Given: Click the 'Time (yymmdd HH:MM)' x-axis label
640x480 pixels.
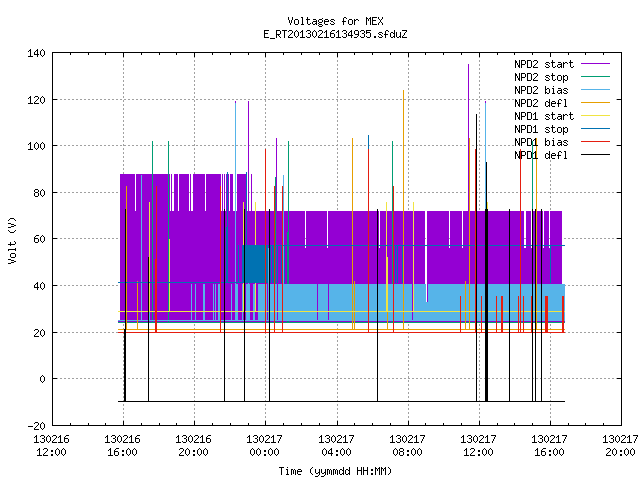Looking at the screenshot, I should pos(335,471).
